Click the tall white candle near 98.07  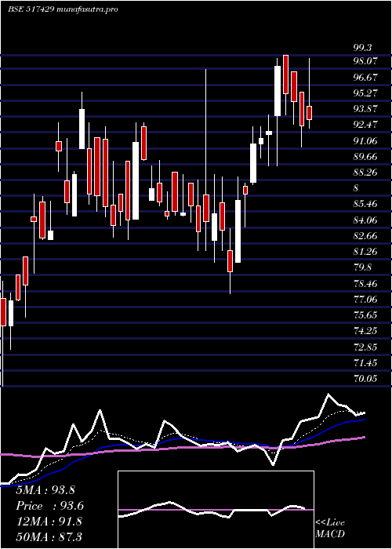click(x=278, y=91)
